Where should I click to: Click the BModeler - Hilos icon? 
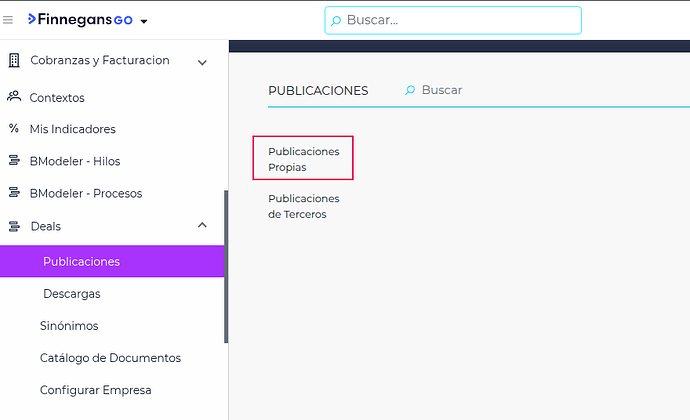(14, 160)
